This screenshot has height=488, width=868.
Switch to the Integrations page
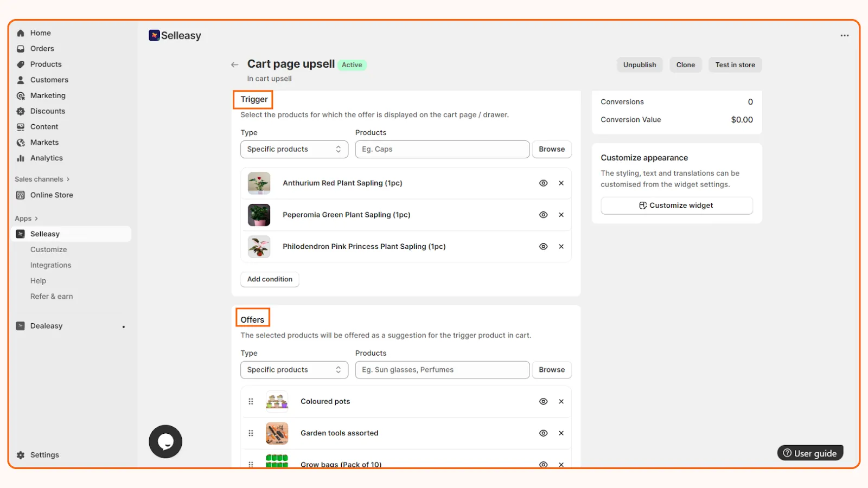(x=50, y=265)
